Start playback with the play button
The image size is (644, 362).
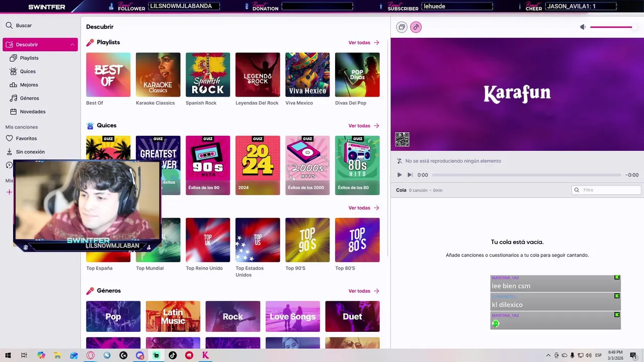coord(399,175)
